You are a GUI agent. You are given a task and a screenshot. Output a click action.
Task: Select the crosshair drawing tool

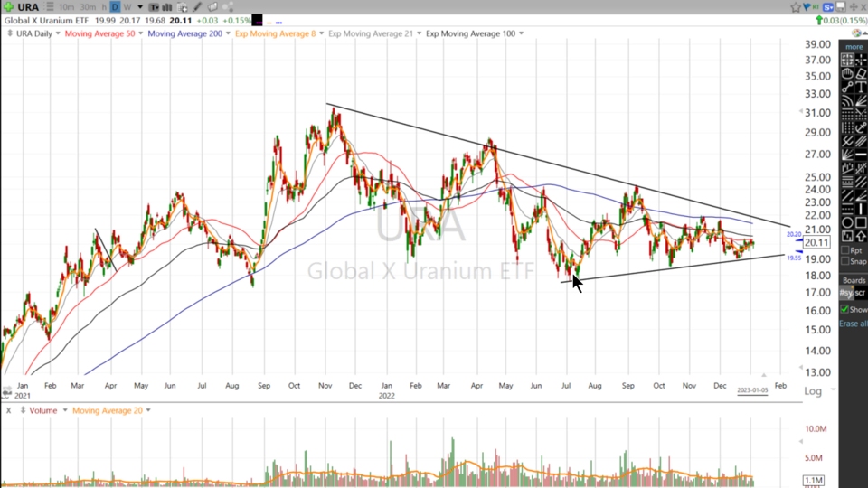pos(861,60)
